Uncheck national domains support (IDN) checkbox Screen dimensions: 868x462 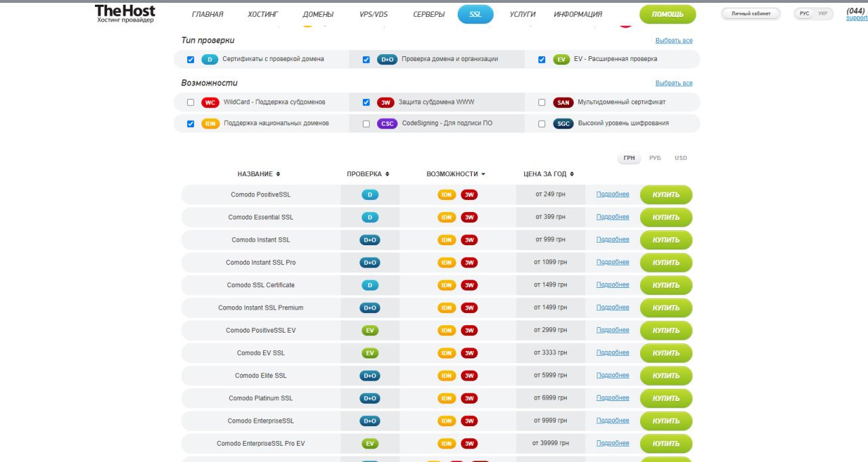191,124
